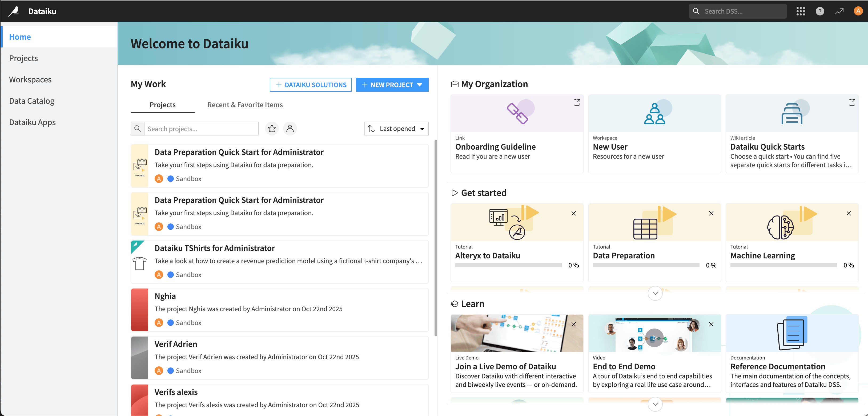Click the administrator avatar in top bar
The width and height of the screenshot is (868, 416).
click(857, 11)
